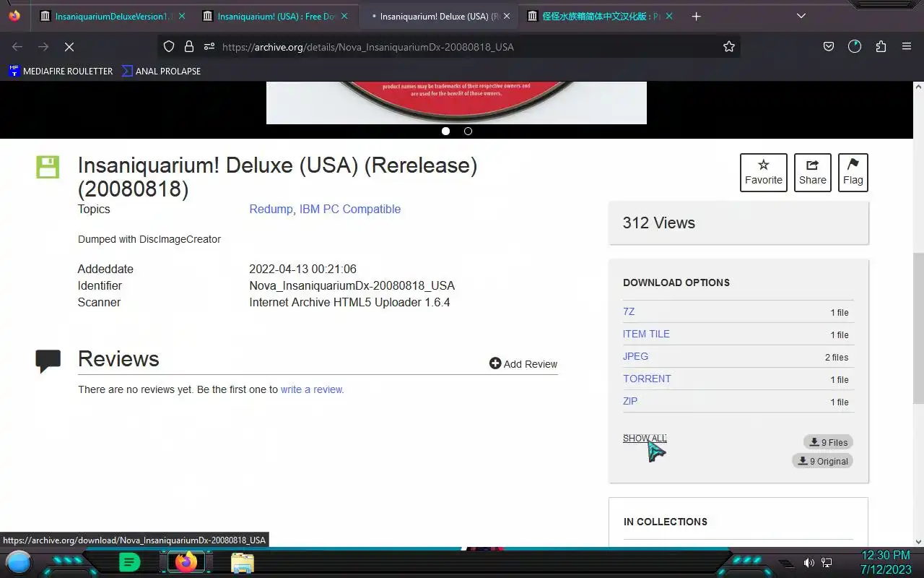Flag this item
Viewport: 924px width, 578px height.
click(x=853, y=173)
